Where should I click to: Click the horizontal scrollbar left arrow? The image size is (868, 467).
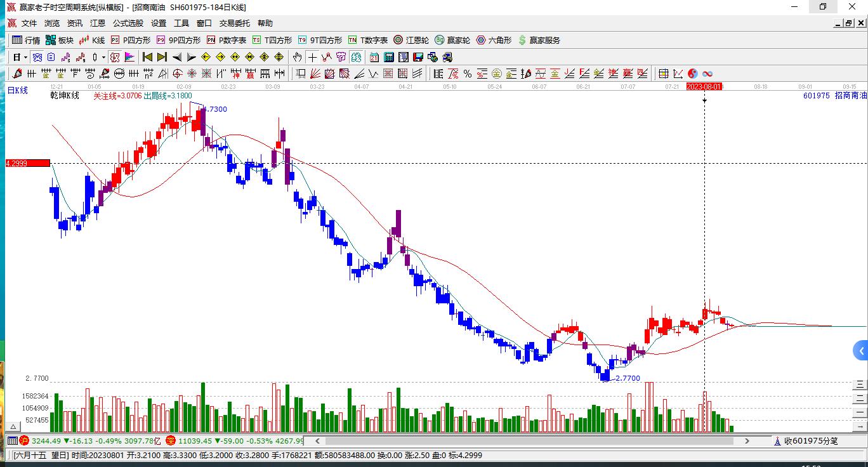[317, 440]
